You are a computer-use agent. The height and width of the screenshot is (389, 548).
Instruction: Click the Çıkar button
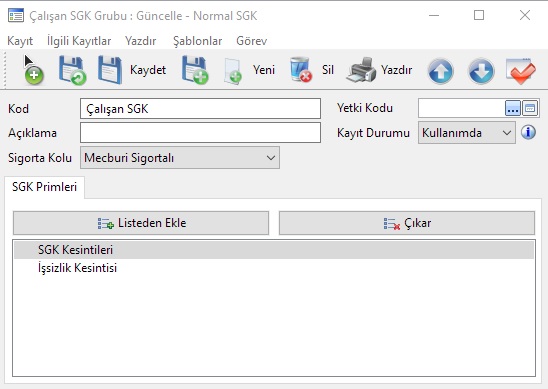tap(407, 223)
